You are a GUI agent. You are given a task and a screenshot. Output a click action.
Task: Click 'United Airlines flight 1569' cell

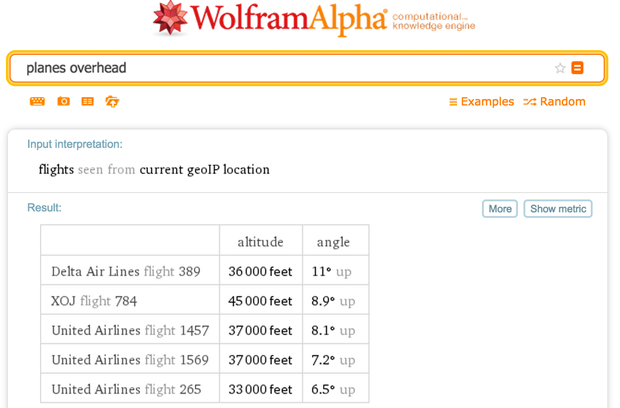pyautogui.click(x=130, y=359)
